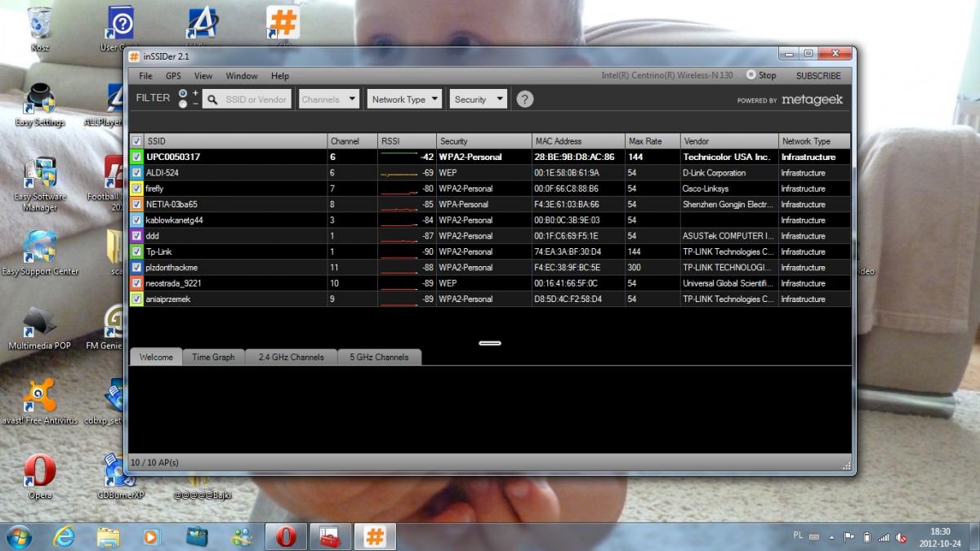Uncheck the ddd network checkbox
The width and height of the screenshot is (980, 551).
click(137, 236)
